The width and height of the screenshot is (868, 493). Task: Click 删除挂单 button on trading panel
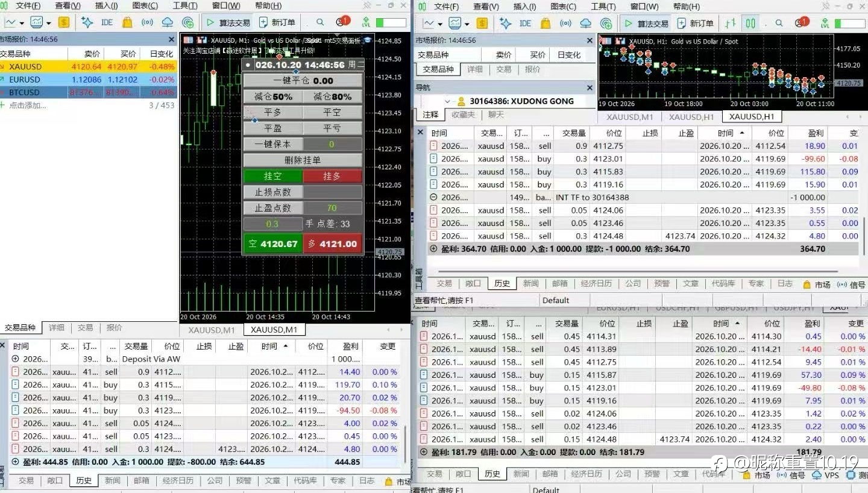point(303,160)
